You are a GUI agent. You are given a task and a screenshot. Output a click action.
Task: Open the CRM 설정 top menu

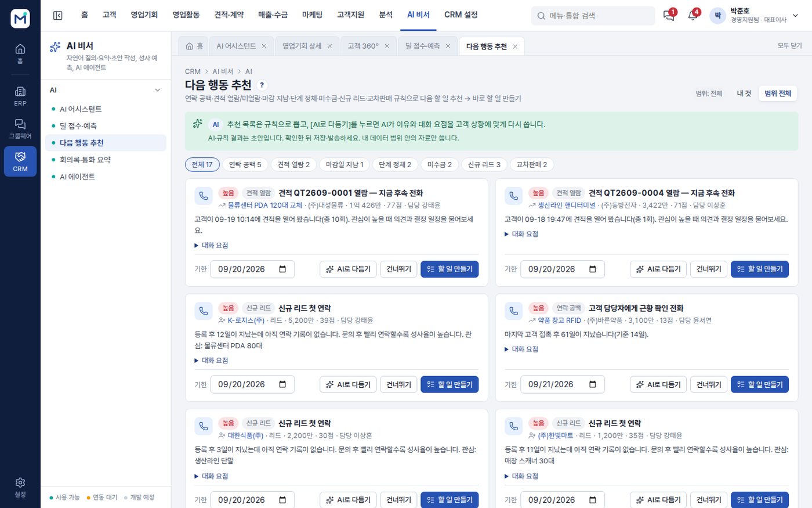coord(461,15)
